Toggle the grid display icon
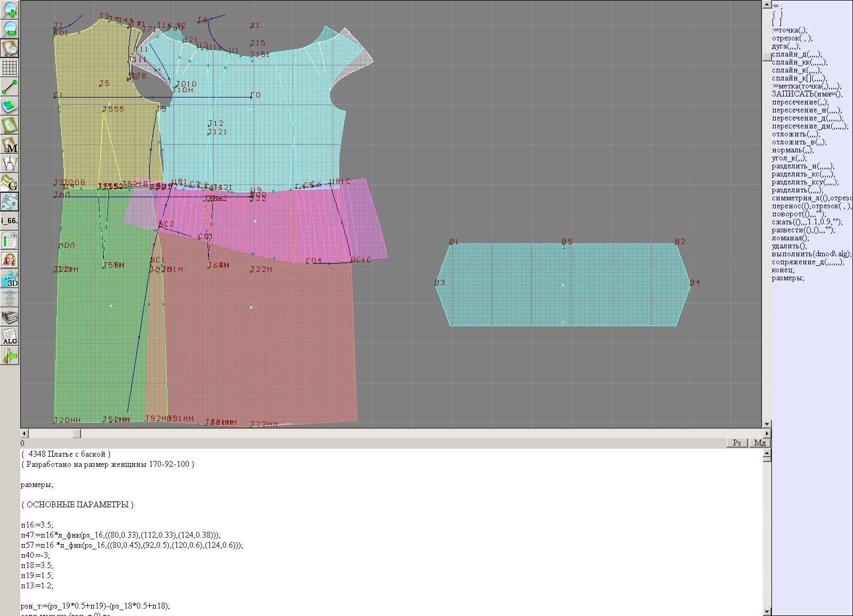853x616 pixels. pos(10,68)
